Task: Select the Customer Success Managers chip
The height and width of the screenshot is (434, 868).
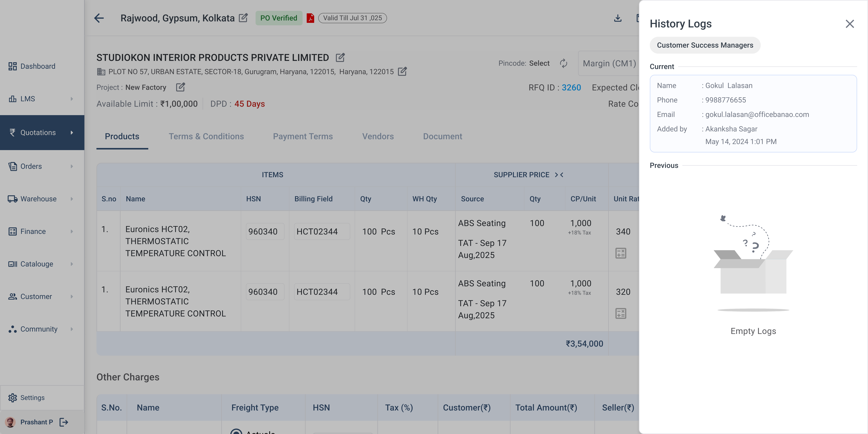Action: click(x=705, y=45)
